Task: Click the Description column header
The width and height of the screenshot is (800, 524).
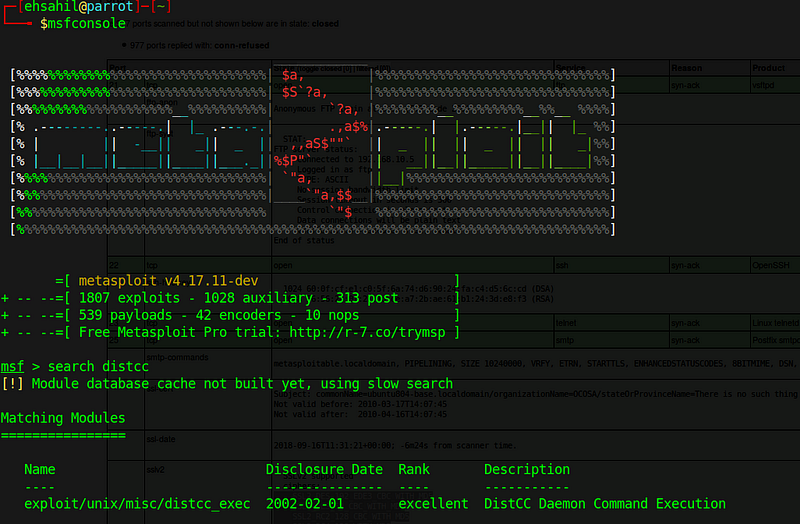Action: pos(527,469)
